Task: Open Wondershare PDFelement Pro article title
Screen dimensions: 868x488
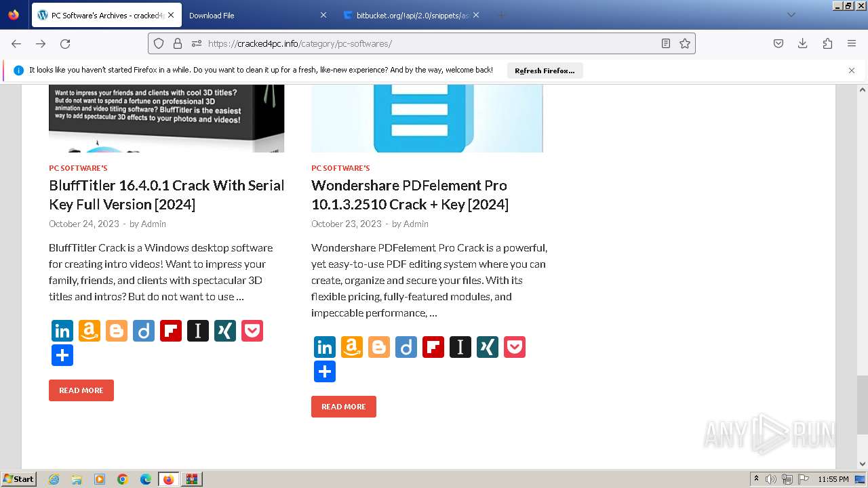Action: click(410, 195)
